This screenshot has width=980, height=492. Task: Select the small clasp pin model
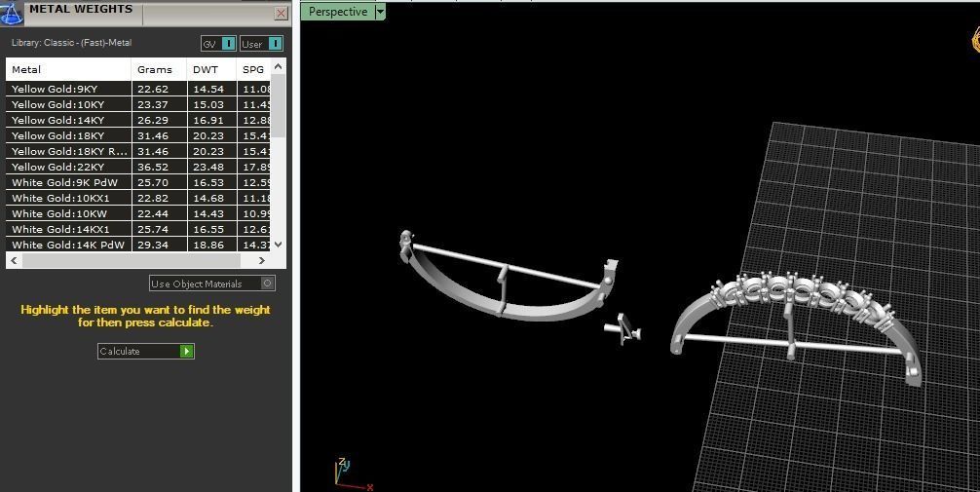point(623,329)
